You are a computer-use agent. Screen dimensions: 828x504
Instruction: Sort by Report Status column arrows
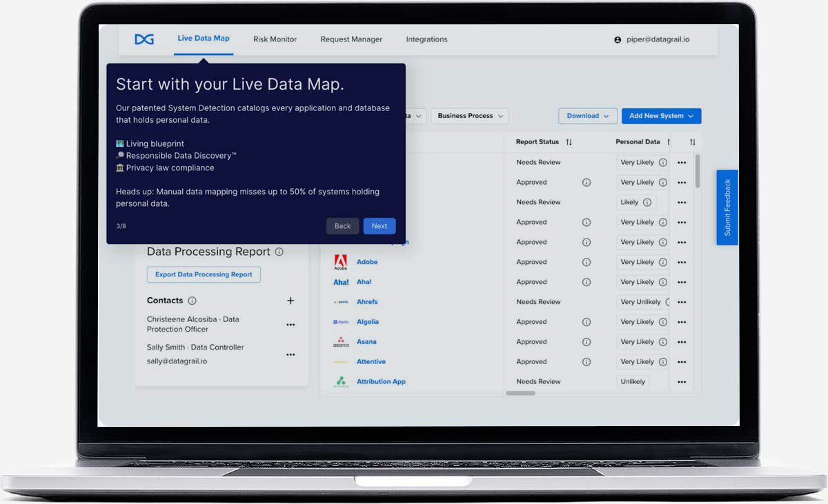[569, 142]
